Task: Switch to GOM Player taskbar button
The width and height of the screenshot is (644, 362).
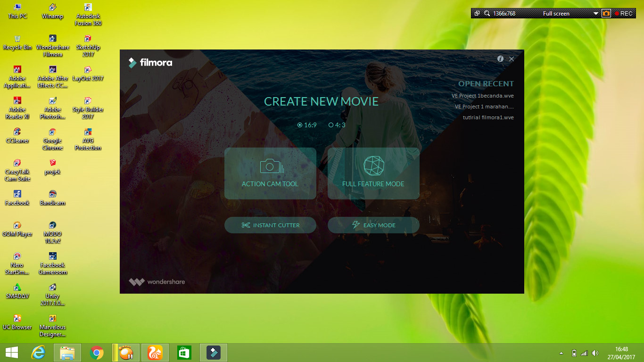Action: click(x=126, y=353)
